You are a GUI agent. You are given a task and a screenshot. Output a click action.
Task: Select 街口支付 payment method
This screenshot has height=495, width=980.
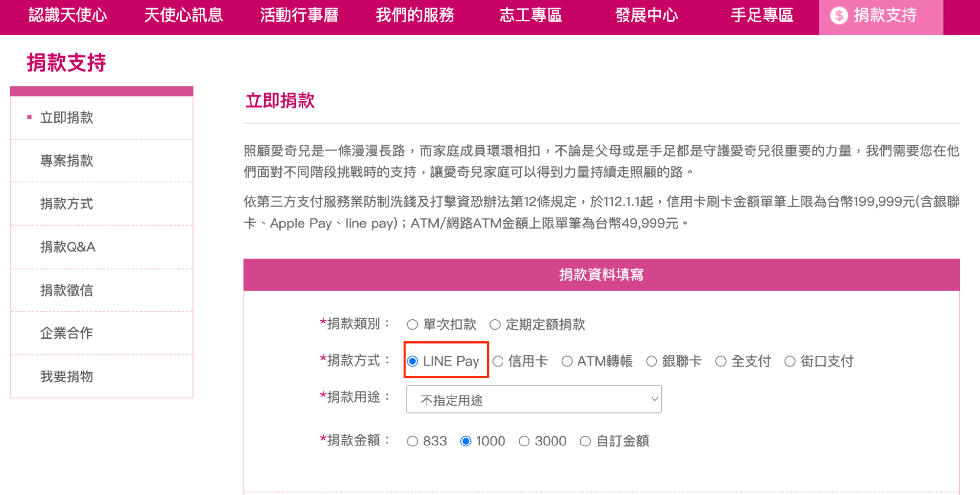(790, 361)
